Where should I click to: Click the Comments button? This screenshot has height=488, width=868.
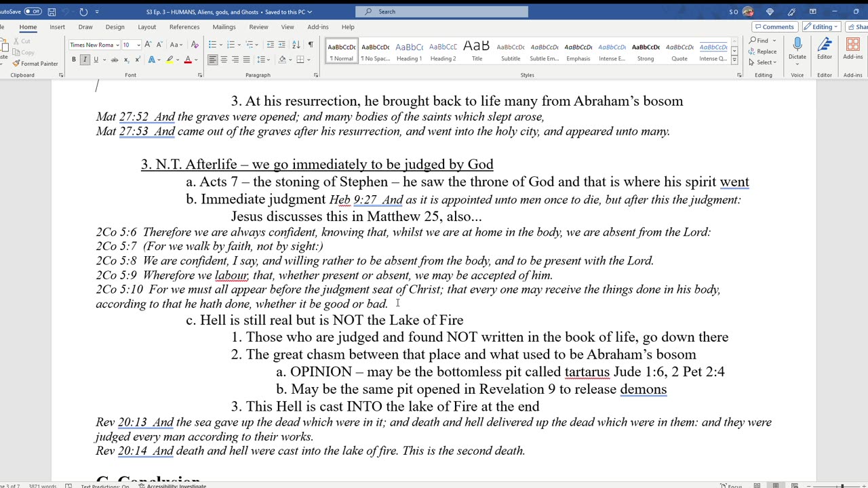[x=775, y=27]
